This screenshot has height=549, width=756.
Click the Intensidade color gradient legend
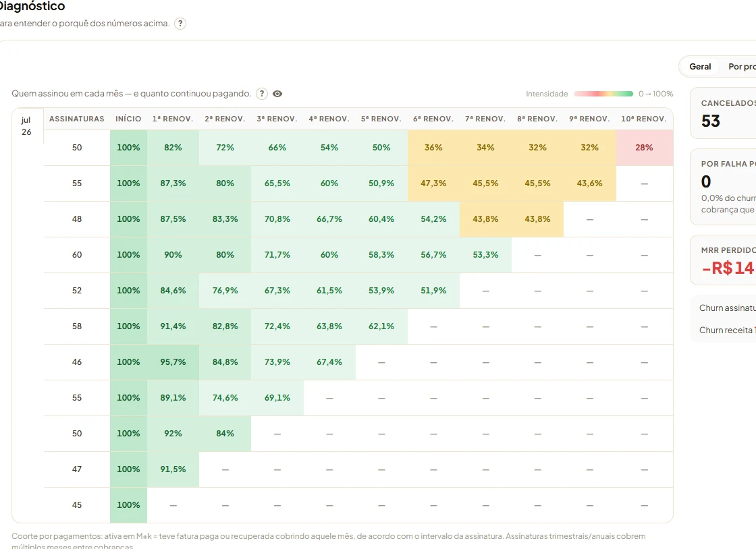point(603,94)
